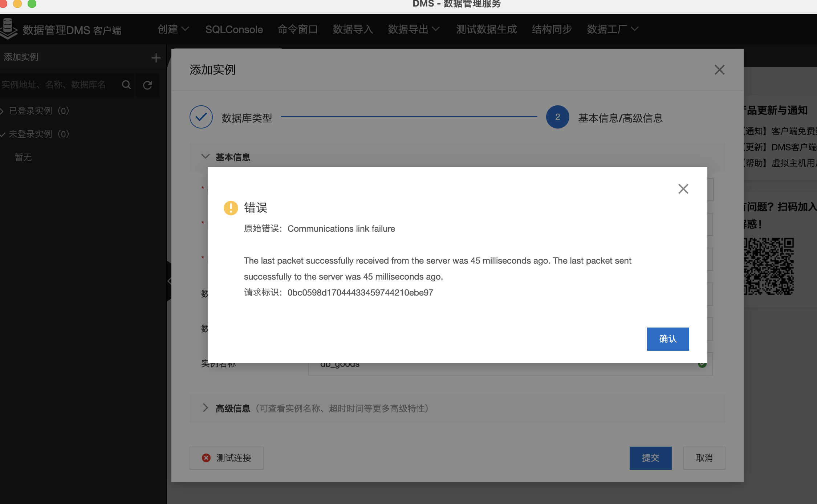The width and height of the screenshot is (817, 504).
Task: Open 命令窗口 menu item
Action: 298,29
